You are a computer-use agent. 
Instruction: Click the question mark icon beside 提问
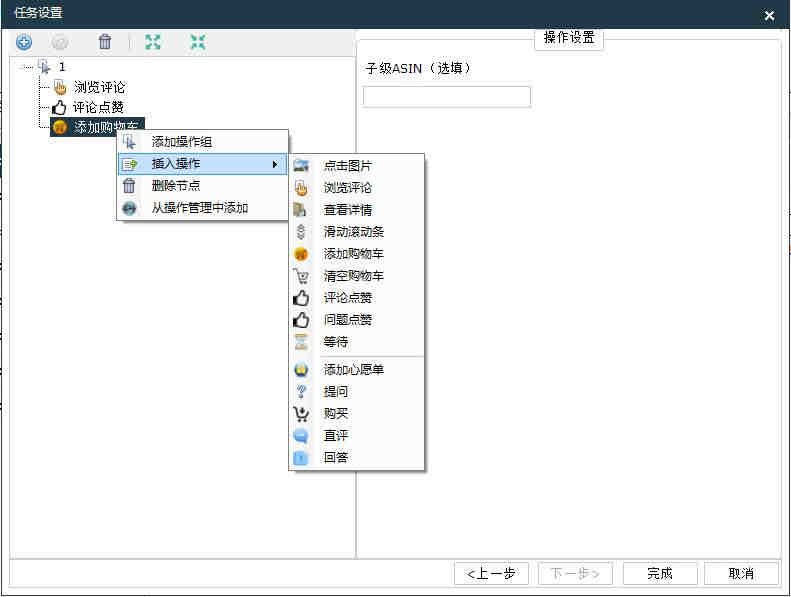tap(301, 391)
